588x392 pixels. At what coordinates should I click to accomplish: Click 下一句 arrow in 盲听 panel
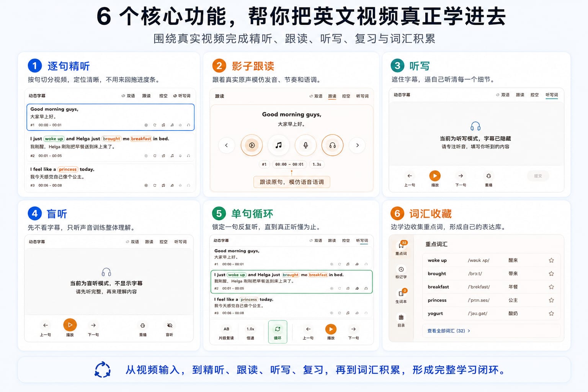pos(93,325)
